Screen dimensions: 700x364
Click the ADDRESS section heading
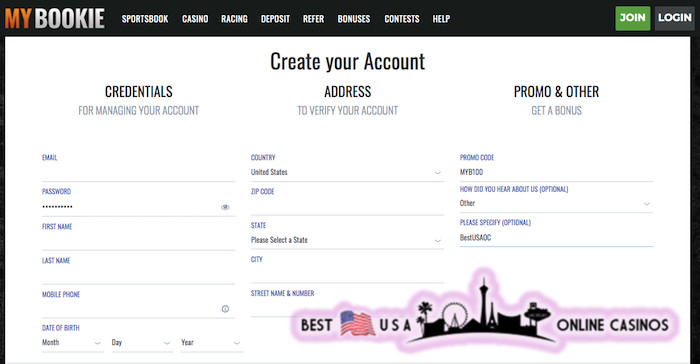(348, 92)
